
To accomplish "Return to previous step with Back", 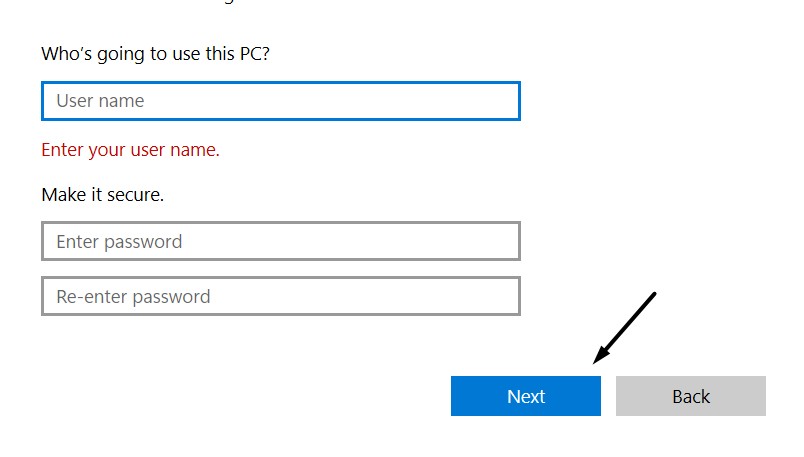I will click(x=690, y=396).
